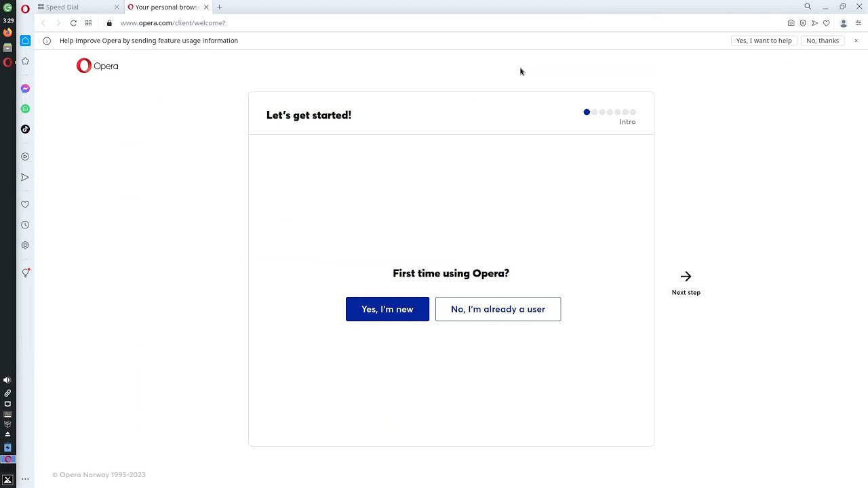Open the profile account icon
This screenshot has width=868, height=488.
pyautogui.click(x=844, y=23)
